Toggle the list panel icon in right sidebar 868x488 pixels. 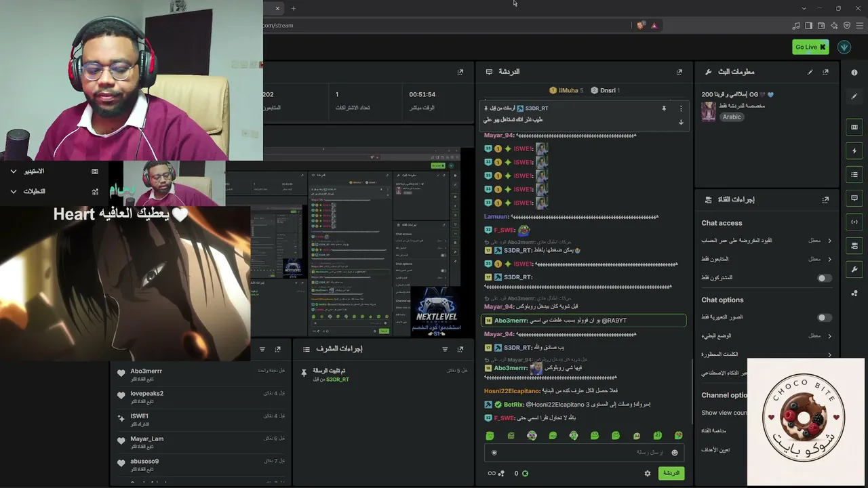tap(854, 175)
